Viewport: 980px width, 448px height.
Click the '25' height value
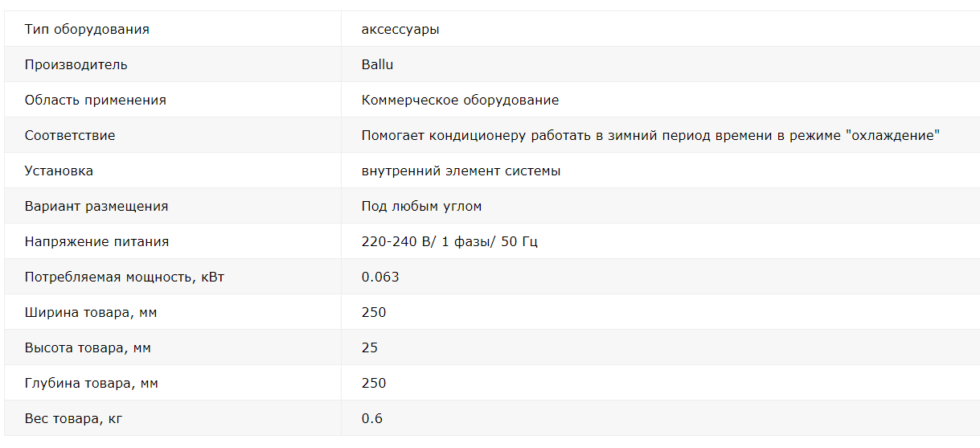tap(370, 348)
